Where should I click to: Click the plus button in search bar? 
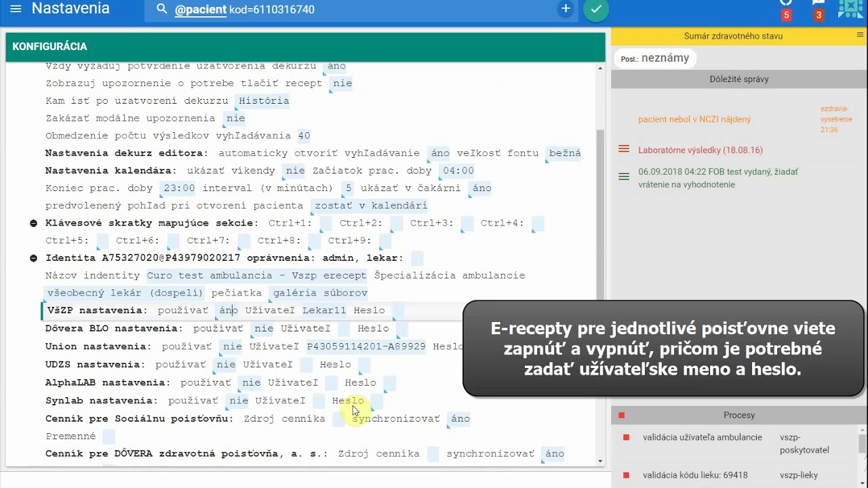click(566, 9)
